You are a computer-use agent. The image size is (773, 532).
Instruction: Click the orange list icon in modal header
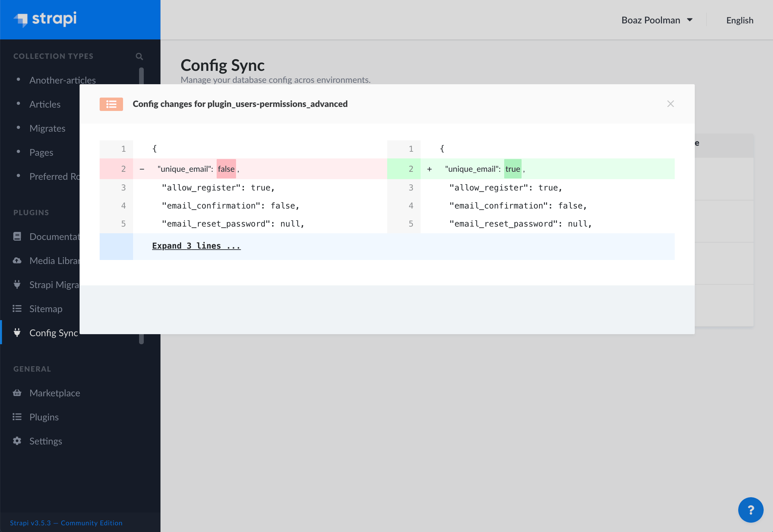(111, 104)
